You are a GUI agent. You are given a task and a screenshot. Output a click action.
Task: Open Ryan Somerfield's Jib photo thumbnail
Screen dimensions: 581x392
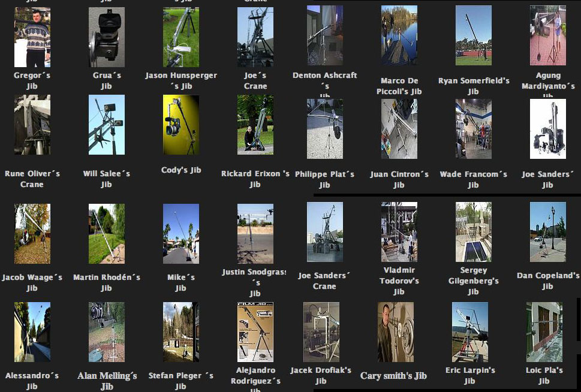click(x=474, y=35)
